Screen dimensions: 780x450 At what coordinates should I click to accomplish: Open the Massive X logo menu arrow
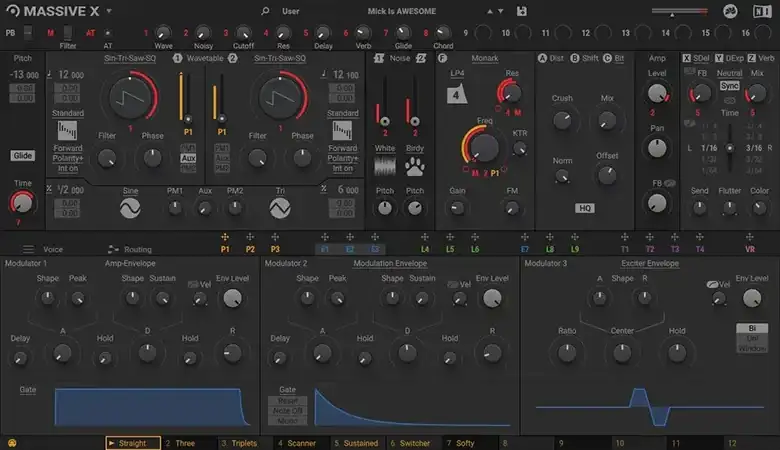click(109, 11)
